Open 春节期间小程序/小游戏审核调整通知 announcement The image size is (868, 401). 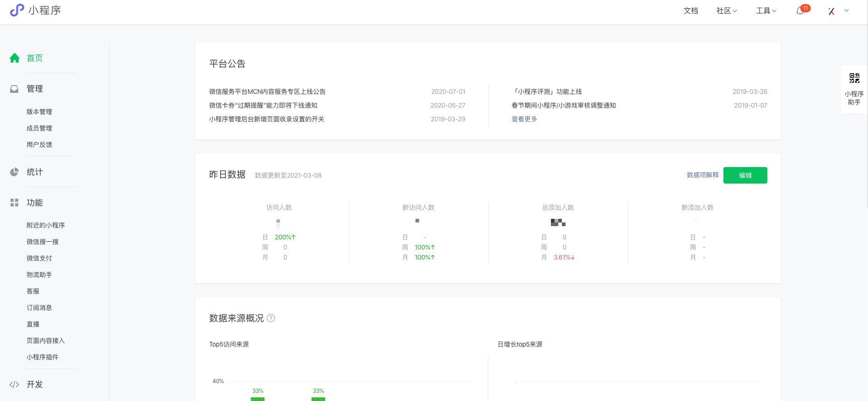564,105
